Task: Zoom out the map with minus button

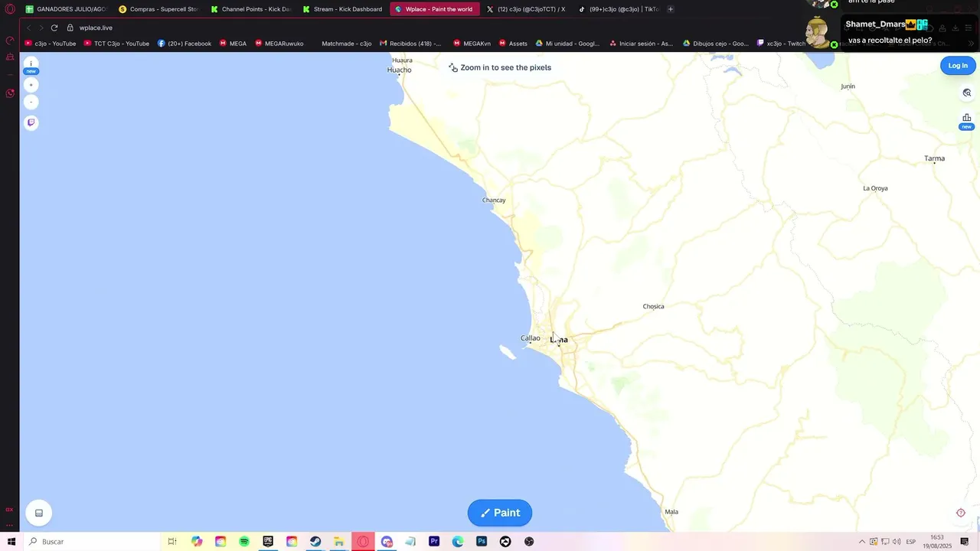Action: tap(31, 102)
